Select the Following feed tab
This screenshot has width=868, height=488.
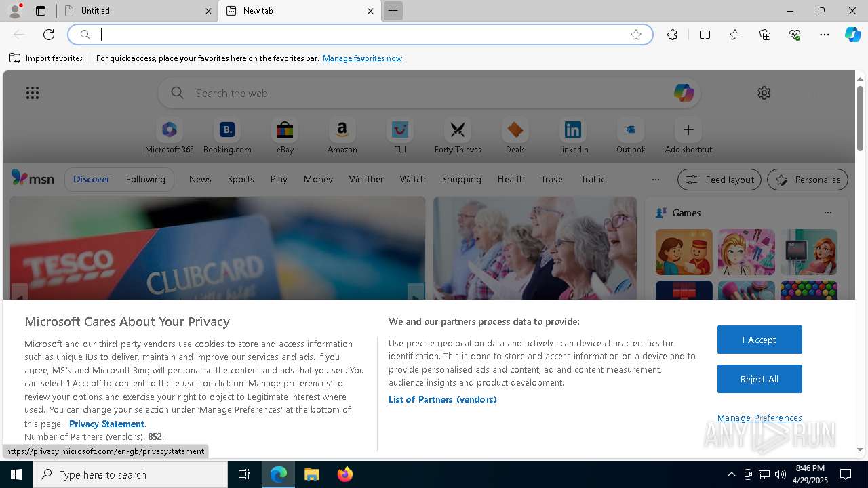(x=145, y=179)
